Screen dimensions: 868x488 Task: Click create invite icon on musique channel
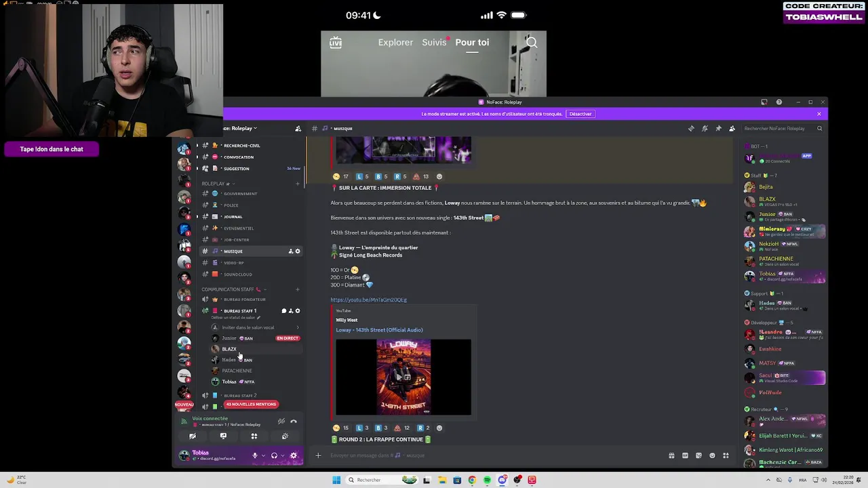tap(290, 251)
